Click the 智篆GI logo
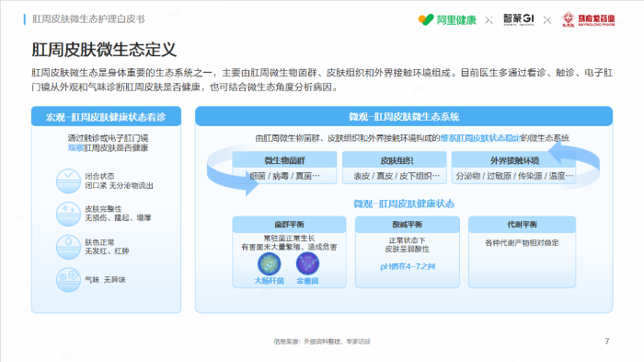This screenshot has width=644, height=362. tap(518, 19)
